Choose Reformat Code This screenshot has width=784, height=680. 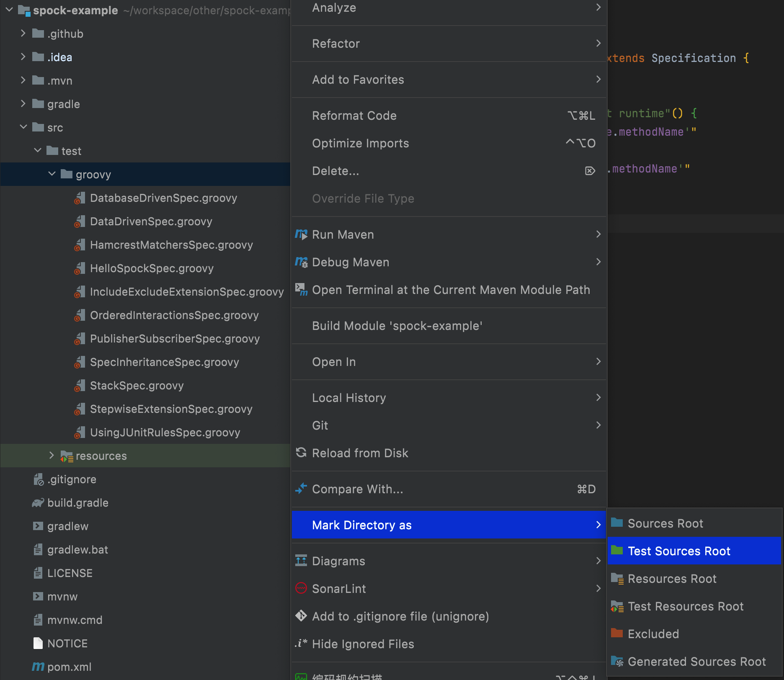click(x=449, y=116)
